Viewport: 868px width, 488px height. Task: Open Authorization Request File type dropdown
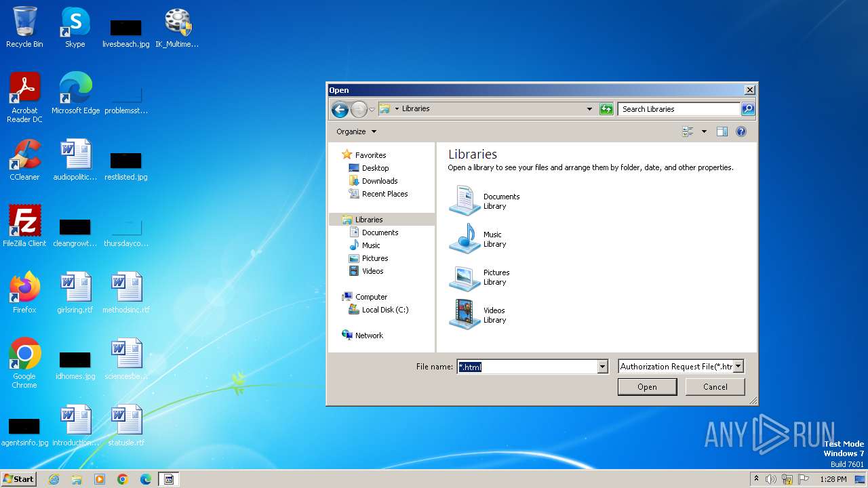click(x=681, y=367)
